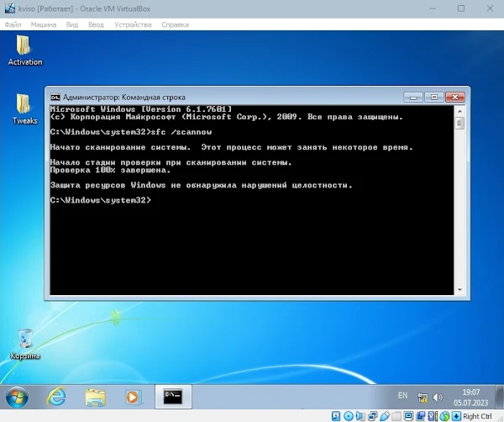Viewport: 504px width, 422px height.
Task: Maximize the VirtualBox VM window
Action: point(461,8)
